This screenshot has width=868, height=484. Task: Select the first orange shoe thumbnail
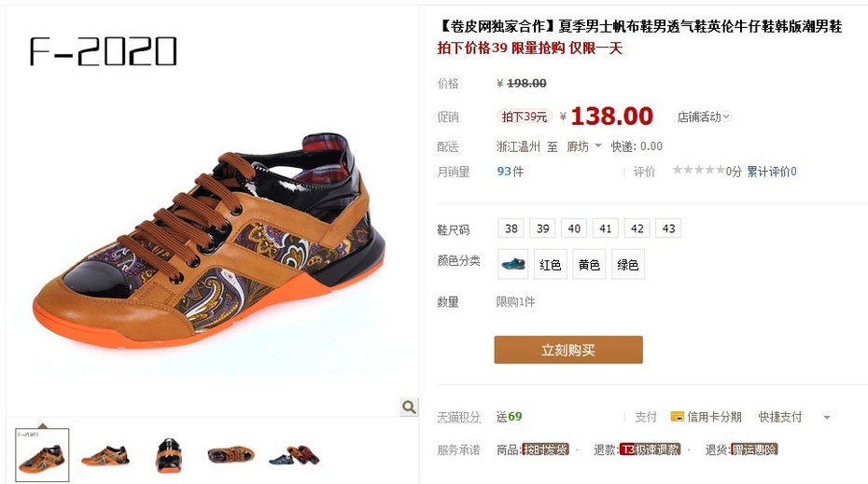pyautogui.click(x=42, y=455)
